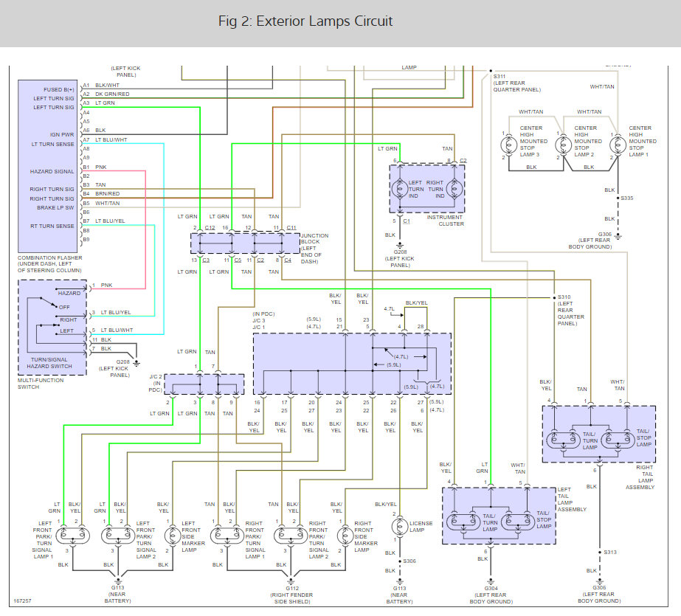Click the S306 splice dot

(400, 561)
